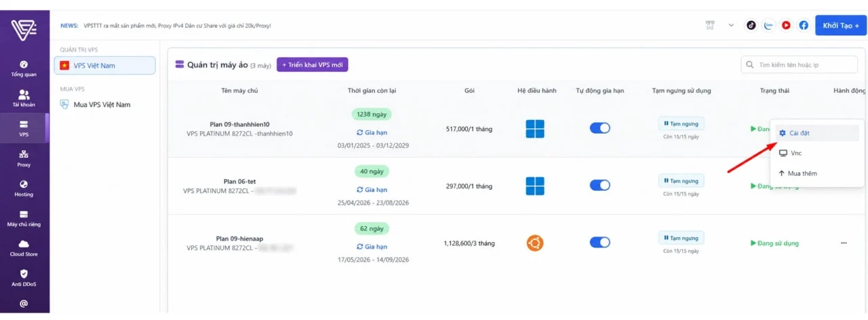
Task: Click Gia hạn link for Plan 06-tet
Action: 372,190
